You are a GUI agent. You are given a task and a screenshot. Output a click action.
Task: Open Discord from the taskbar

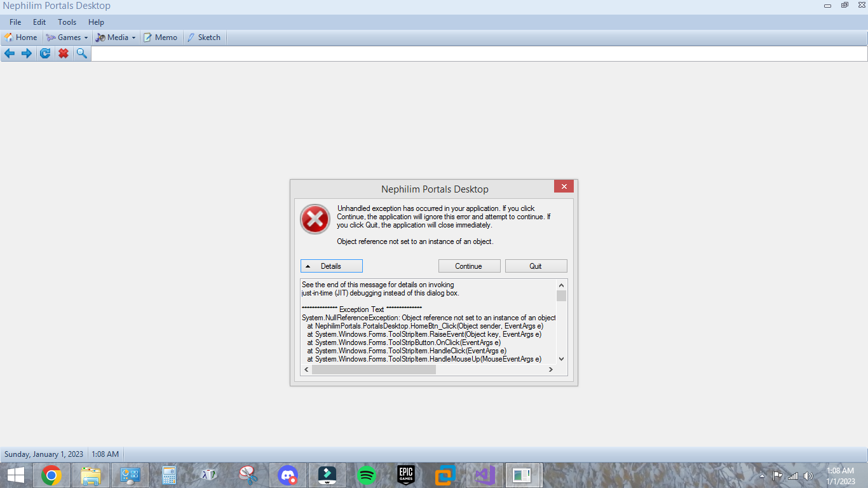pos(288,475)
